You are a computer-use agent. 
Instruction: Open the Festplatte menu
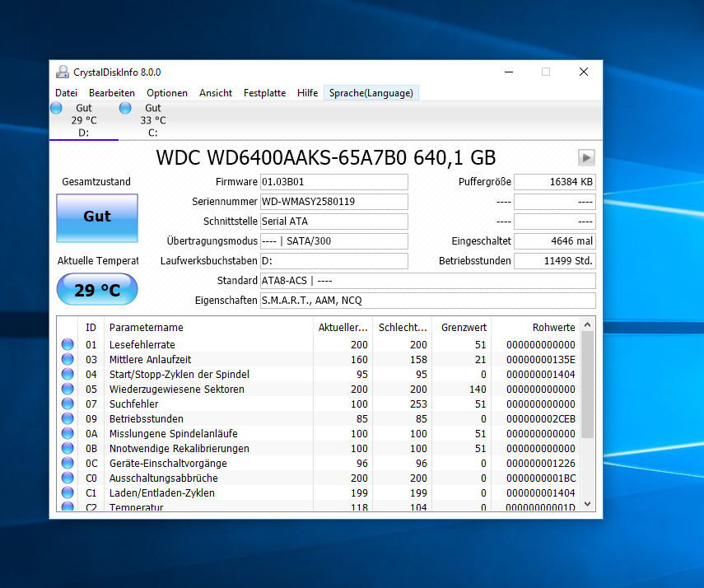tap(265, 93)
